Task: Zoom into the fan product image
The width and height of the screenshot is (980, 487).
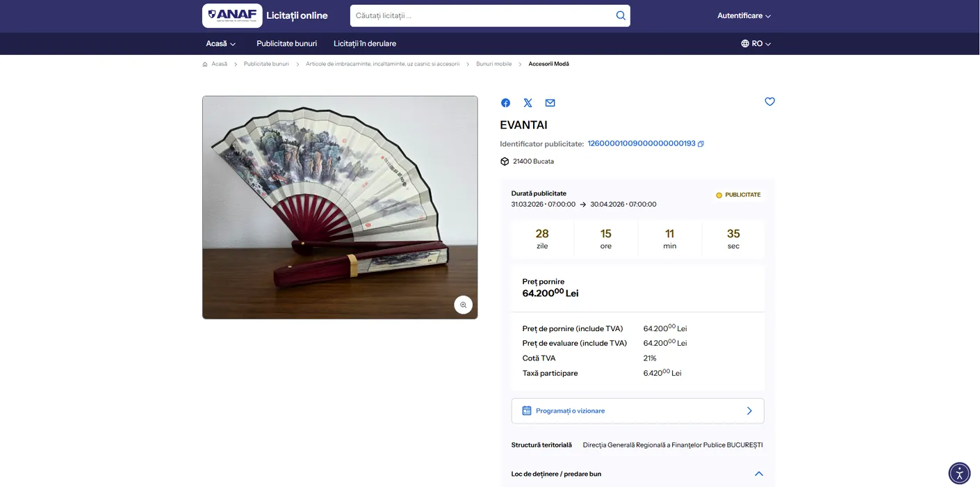Action: pyautogui.click(x=463, y=305)
